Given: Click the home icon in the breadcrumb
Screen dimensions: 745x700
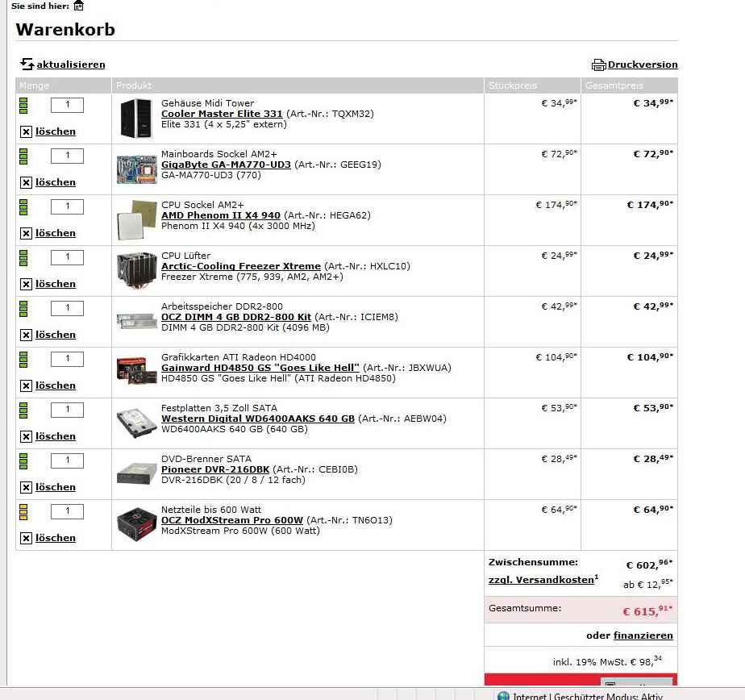Looking at the screenshot, I should pos(78,6).
